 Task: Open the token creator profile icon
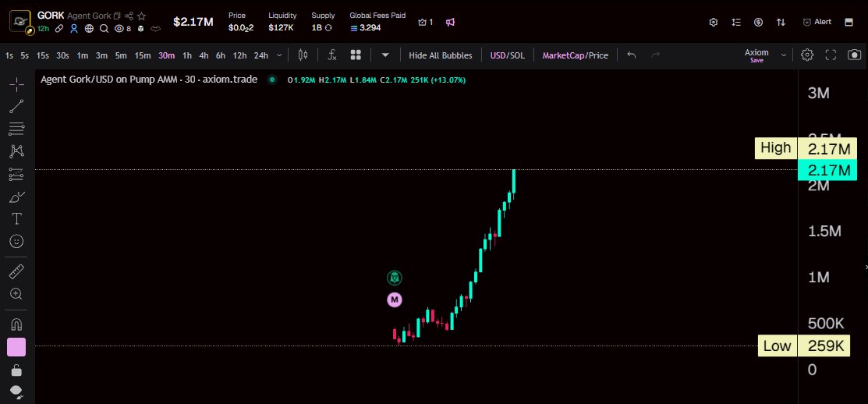73,28
